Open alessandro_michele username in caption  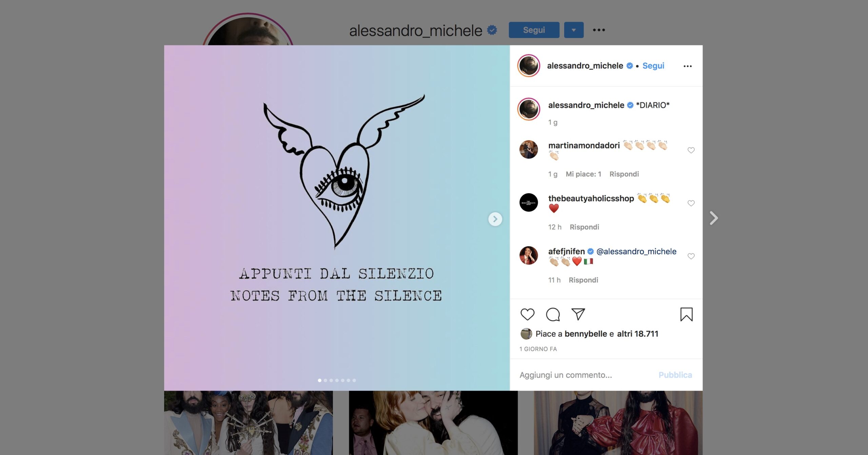(x=586, y=105)
